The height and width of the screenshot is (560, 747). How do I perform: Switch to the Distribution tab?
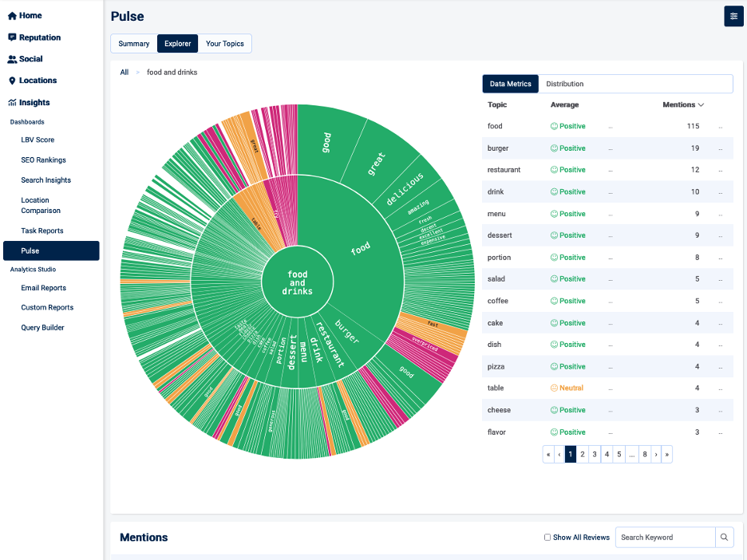pyautogui.click(x=564, y=84)
